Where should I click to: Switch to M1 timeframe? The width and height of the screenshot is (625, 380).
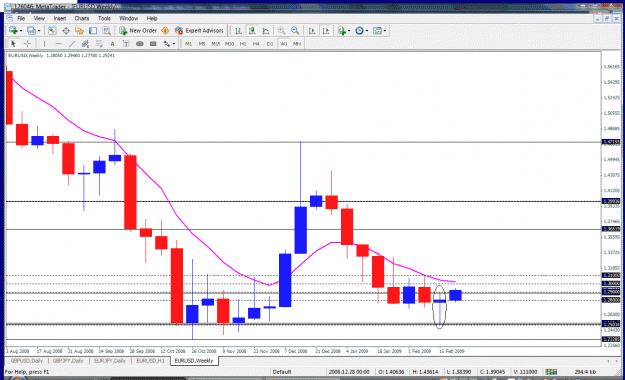189,44
